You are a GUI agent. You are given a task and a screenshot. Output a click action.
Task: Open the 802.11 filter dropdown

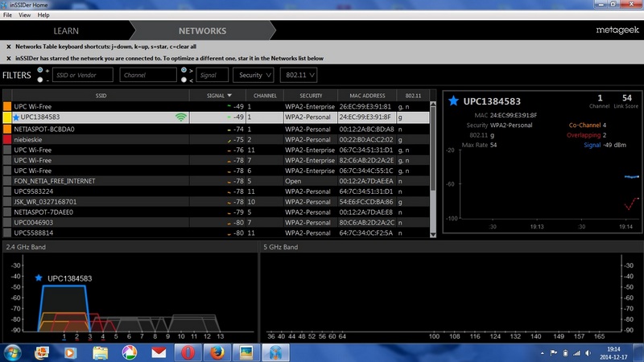(297, 75)
